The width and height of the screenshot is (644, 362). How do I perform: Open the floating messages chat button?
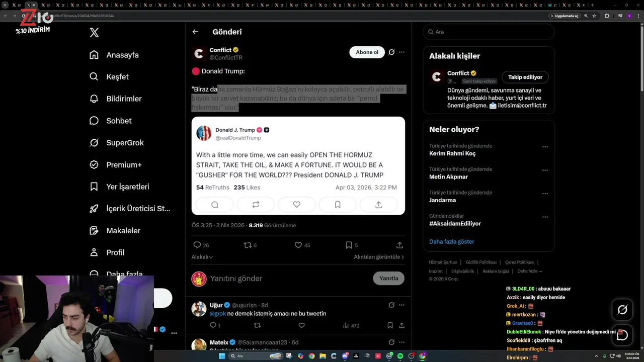click(x=622, y=335)
